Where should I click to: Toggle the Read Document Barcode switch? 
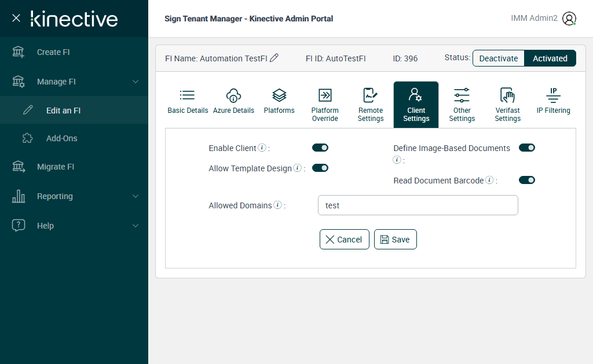(527, 181)
